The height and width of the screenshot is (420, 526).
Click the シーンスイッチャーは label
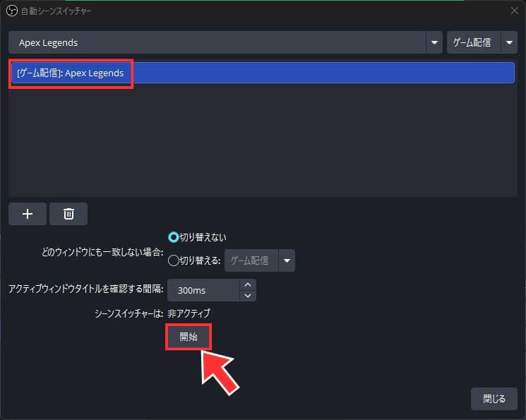[x=128, y=313]
